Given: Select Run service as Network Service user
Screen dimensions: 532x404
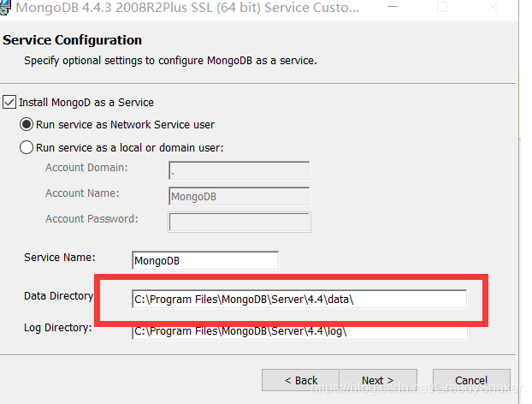Looking at the screenshot, I should coord(27,125).
